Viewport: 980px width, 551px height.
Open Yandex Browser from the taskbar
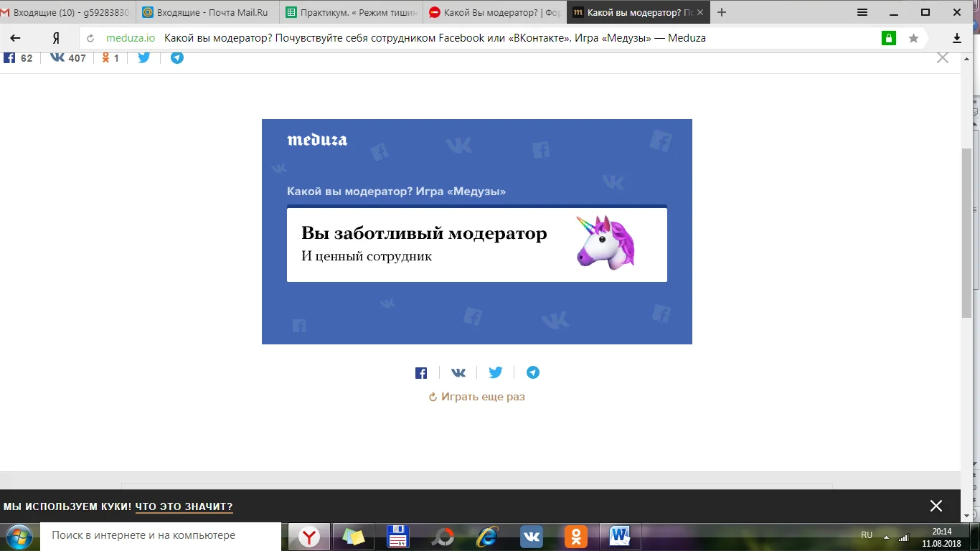pyautogui.click(x=309, y=536)
